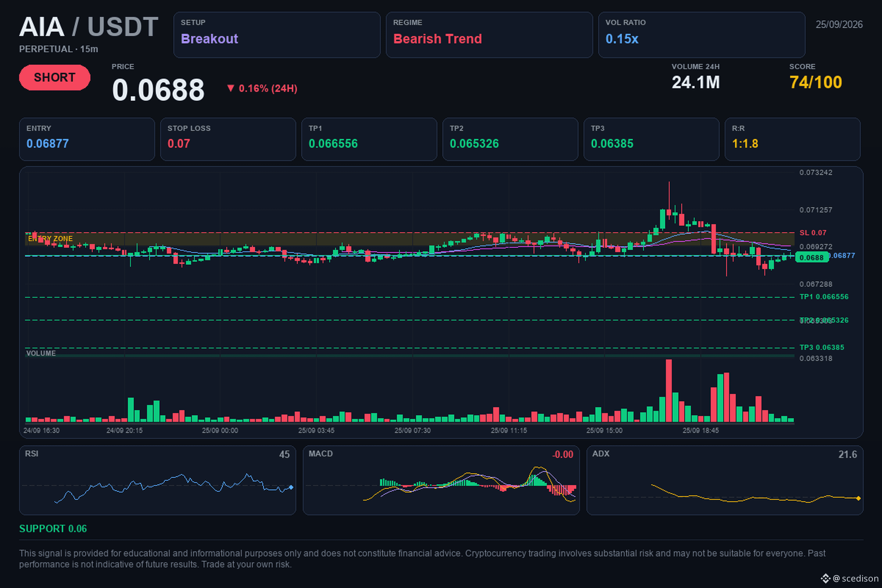Viewport: 882px width, 588px height.
Task: Click the yellow ADX endpoint diamond
Action: coord(858,498)
